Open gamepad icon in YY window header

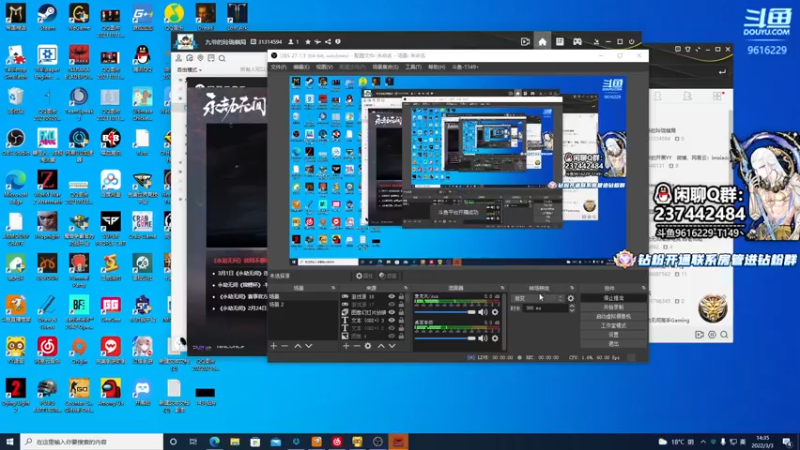(577, 42)
